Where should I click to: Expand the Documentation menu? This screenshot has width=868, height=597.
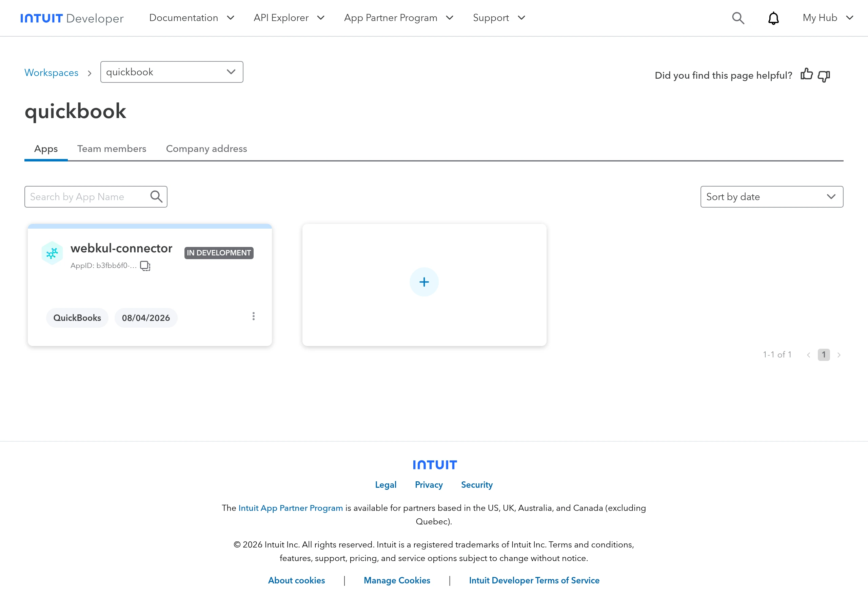(191, 18)
